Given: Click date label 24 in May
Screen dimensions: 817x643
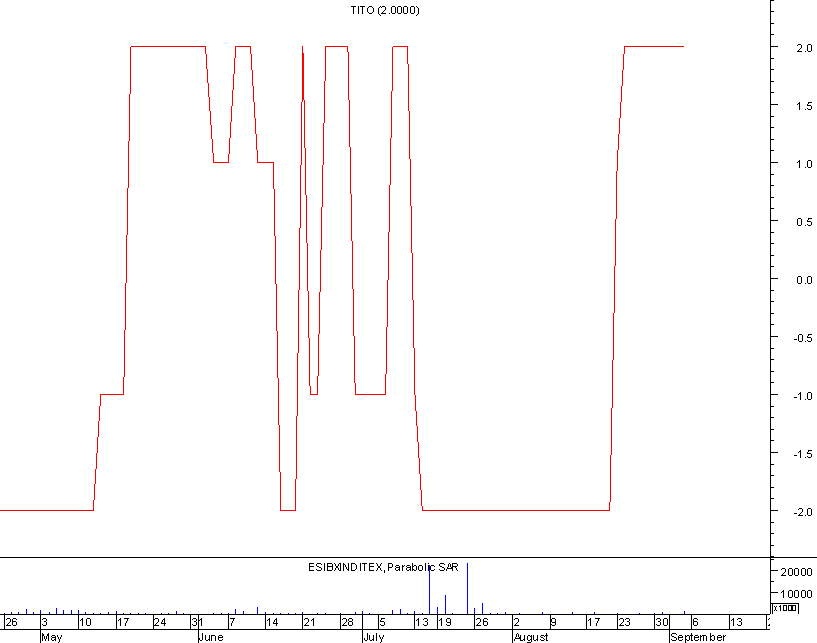Looking at the screenshot, I should [x=160, y=622].
